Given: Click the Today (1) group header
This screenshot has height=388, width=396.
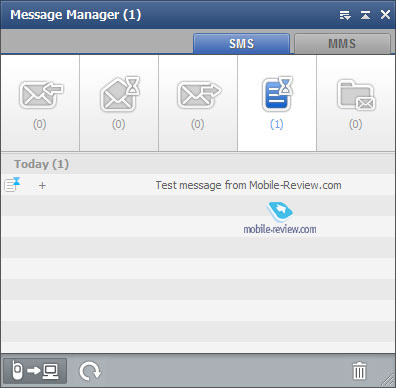Looking at the screenshot, I should [x=198, y=164].
